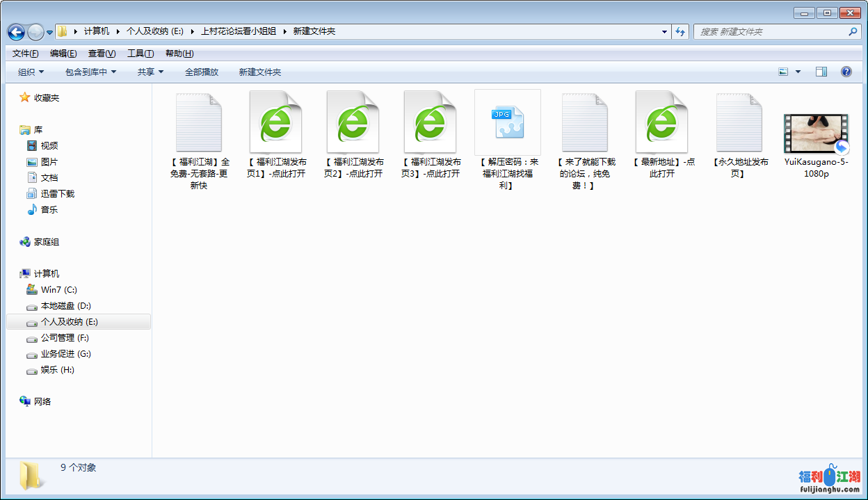
Task: Open the 工具(T) menu
Action: click(140, 54)
